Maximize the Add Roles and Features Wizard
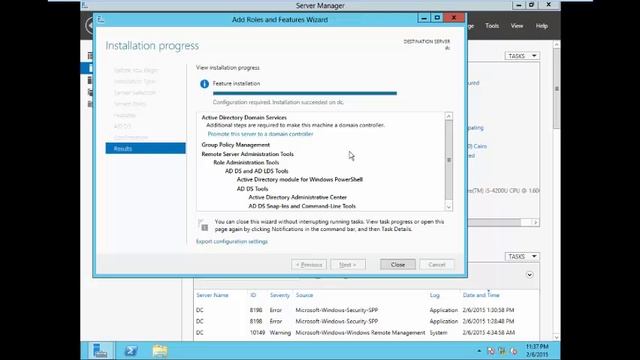 point(437,18)
